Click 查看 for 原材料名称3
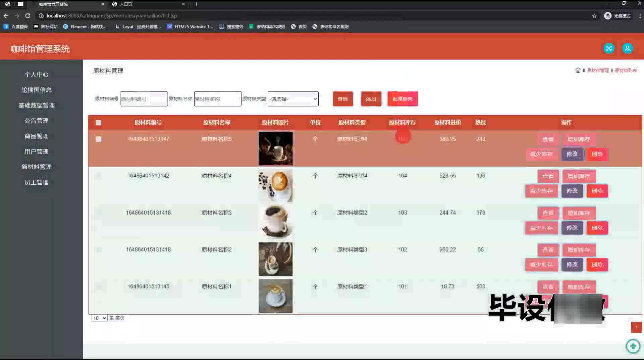 [548, 213]
